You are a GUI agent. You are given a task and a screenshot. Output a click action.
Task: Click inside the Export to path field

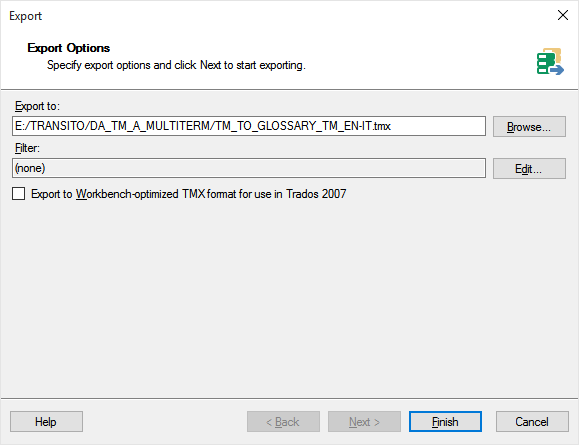[249, 126]
